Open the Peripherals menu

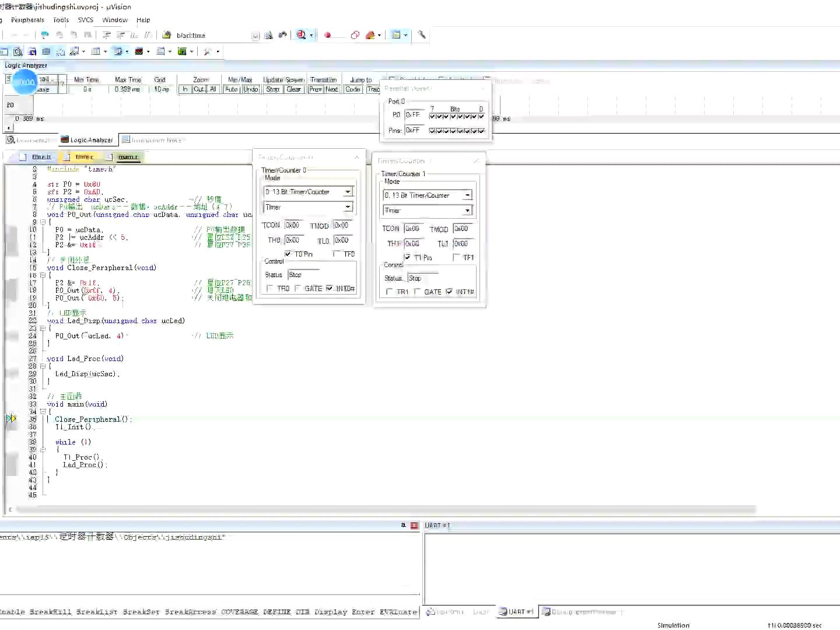point(27,20)
